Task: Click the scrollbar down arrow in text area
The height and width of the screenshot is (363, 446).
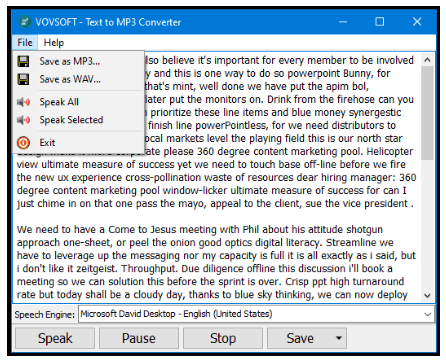Action: click(427, 295)
